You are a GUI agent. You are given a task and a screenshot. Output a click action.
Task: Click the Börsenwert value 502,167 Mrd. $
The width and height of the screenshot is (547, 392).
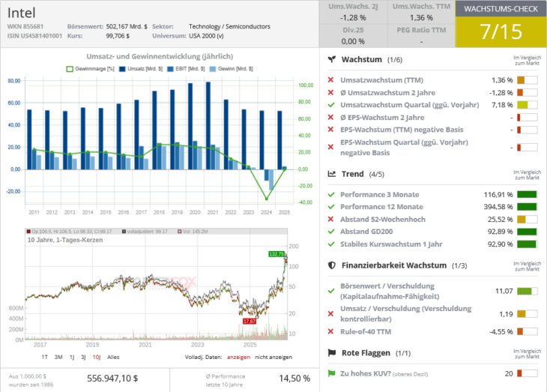[127, 26]
